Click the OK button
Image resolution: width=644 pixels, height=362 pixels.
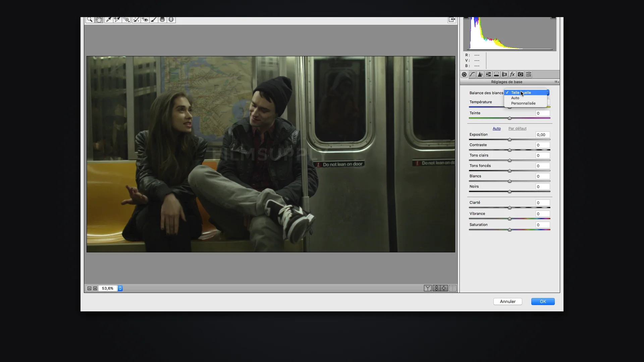[543, 301]
